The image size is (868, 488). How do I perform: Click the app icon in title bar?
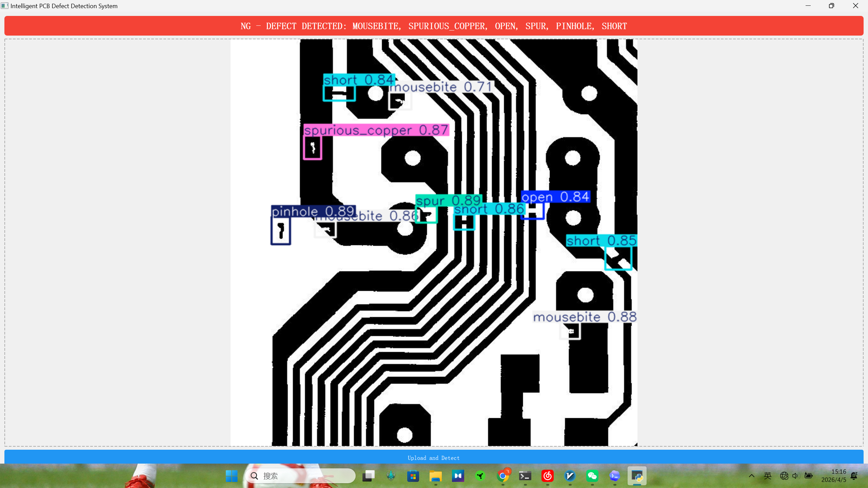5,6
